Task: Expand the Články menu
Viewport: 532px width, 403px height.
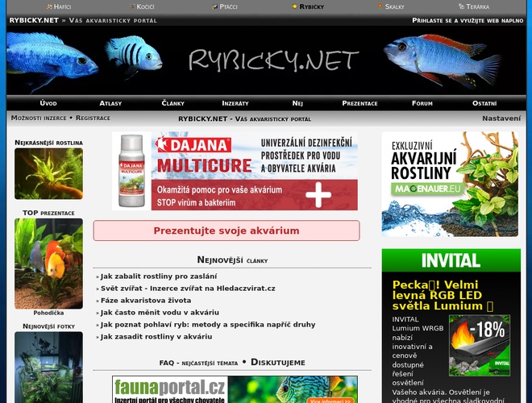Action: pos(172,103)
